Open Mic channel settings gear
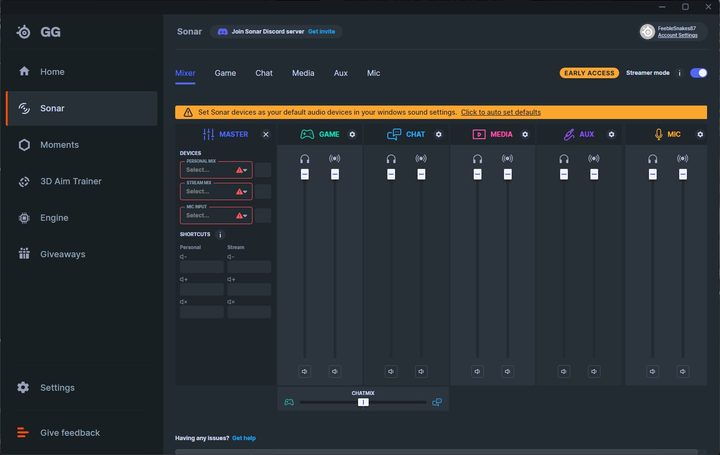 (700, 135)
